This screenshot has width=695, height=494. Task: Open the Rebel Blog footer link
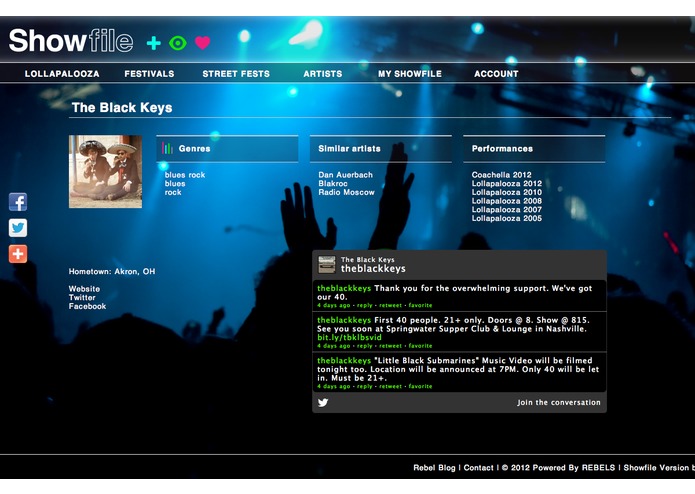click(434, 467)
